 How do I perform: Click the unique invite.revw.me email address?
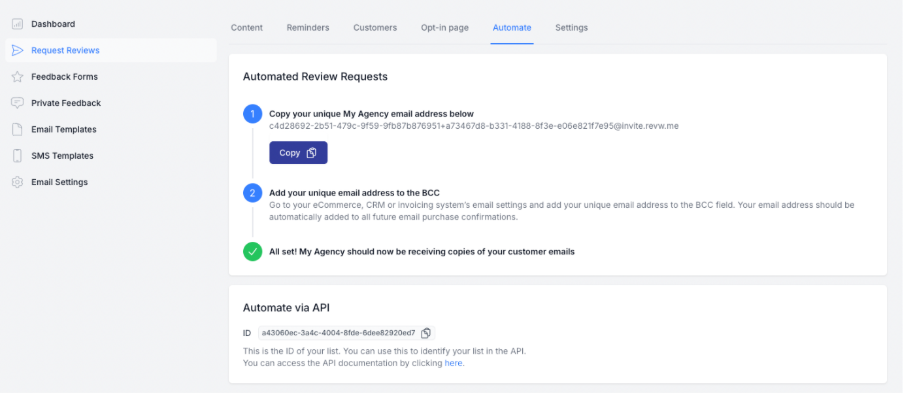[474, 126]
